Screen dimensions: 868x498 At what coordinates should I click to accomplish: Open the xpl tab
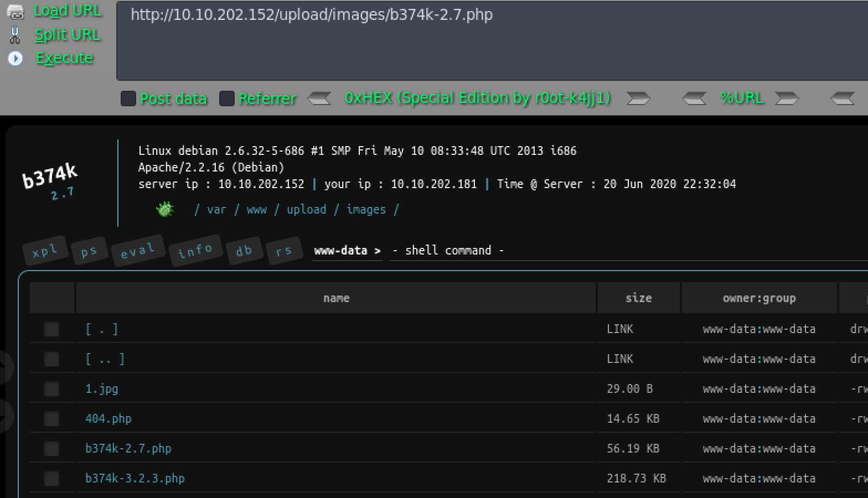pos(45,251)
